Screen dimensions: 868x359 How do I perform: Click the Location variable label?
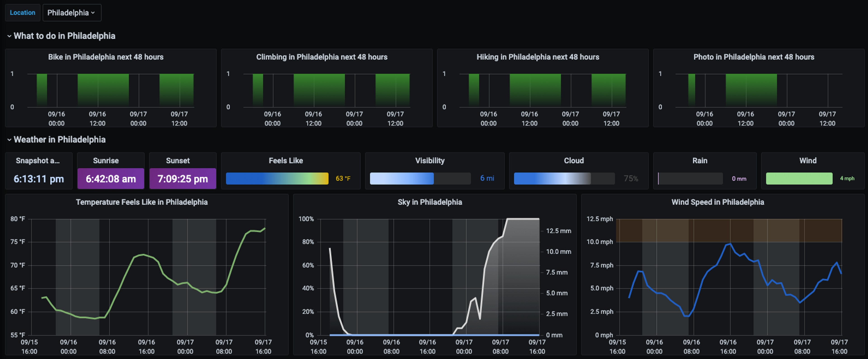click(23, 13)
